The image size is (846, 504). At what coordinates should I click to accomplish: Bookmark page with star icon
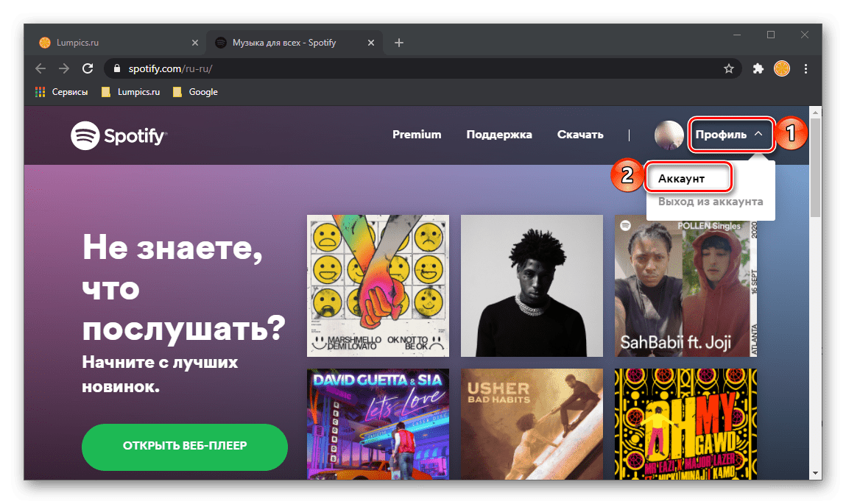[x=728, y=68]
